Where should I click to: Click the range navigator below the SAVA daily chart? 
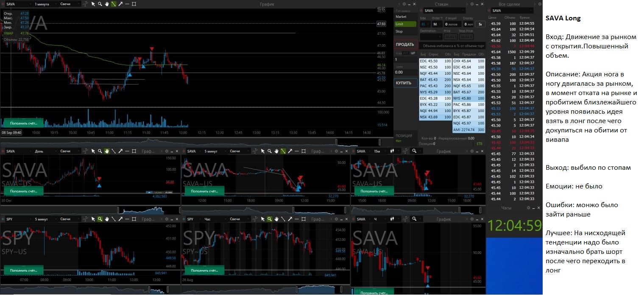tap(90, 210)
